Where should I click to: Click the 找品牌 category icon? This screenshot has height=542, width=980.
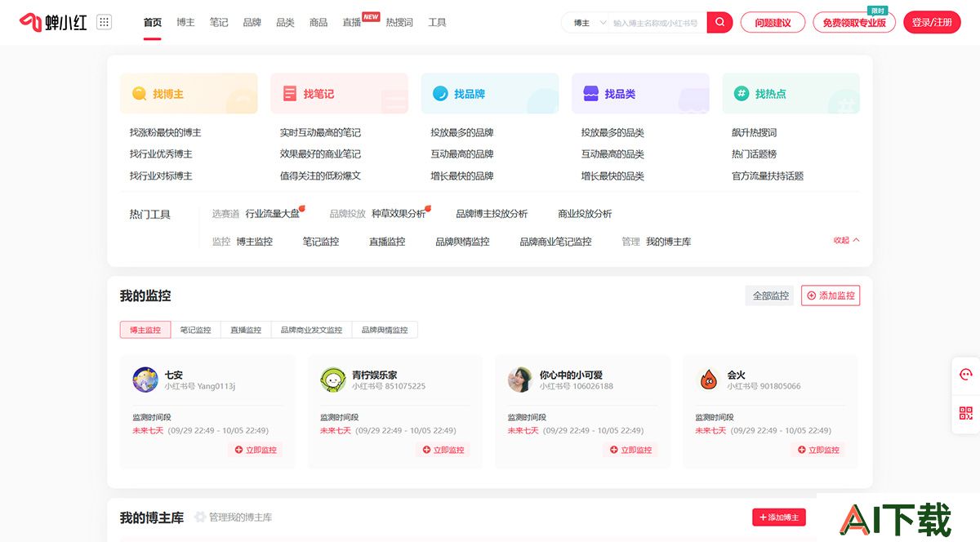click(440, 94)
